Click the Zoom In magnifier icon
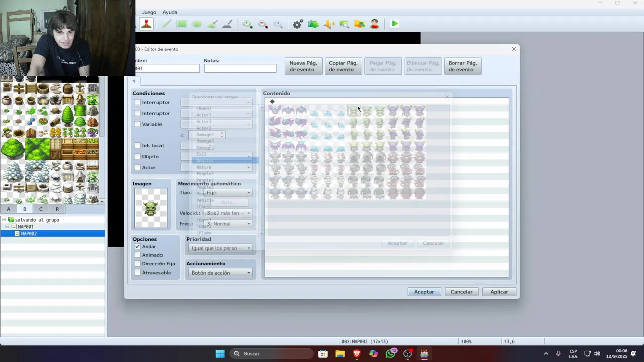644x362 pixels. pos(248,24)
